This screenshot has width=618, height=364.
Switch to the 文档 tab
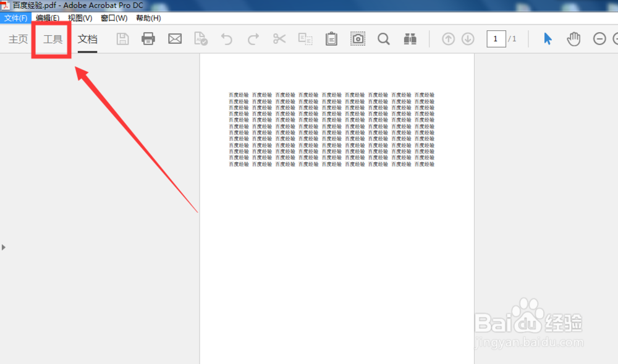tap(88, 39)
